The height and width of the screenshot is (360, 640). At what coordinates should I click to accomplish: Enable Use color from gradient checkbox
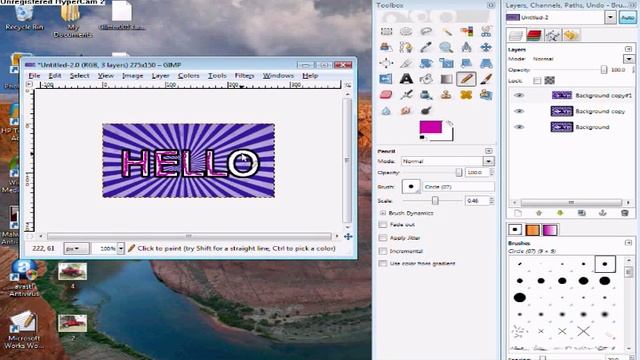pyautogui.click(x=383, y=263)
